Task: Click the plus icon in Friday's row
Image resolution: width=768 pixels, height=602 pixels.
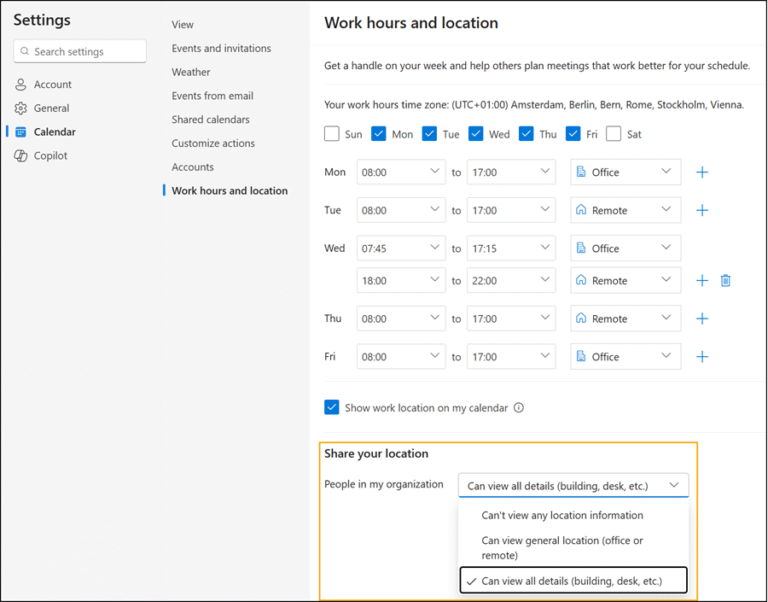Action: (702, 357)
